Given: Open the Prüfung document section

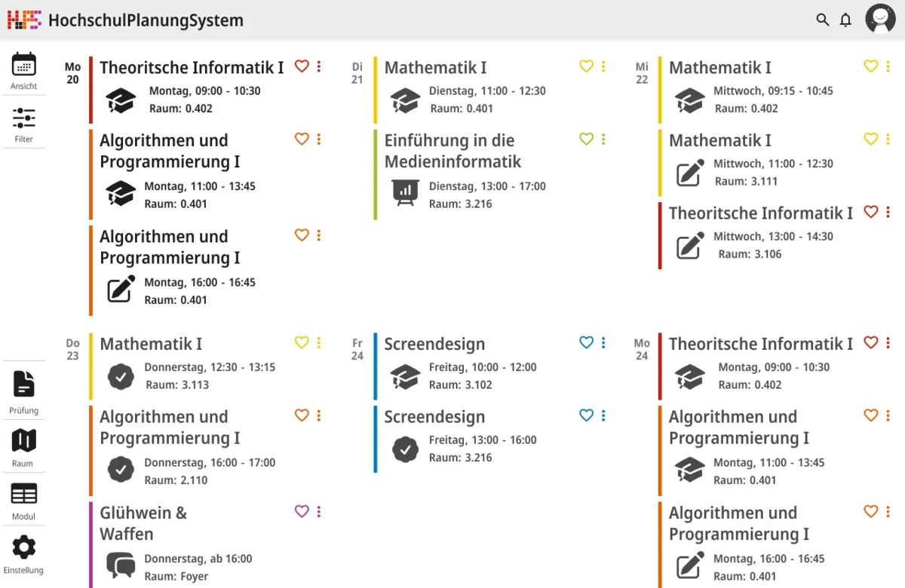Looking at the screenshot, I should [24, 391].
